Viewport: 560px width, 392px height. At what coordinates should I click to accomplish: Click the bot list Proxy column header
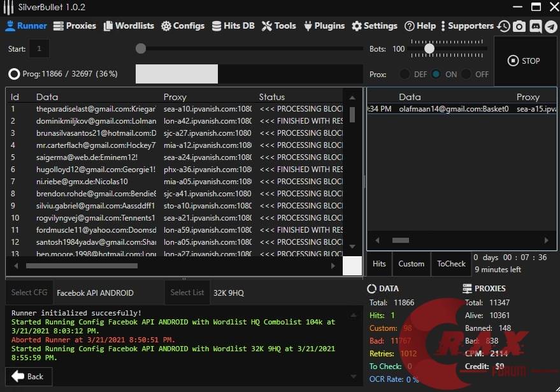click(x=175, y=97)
